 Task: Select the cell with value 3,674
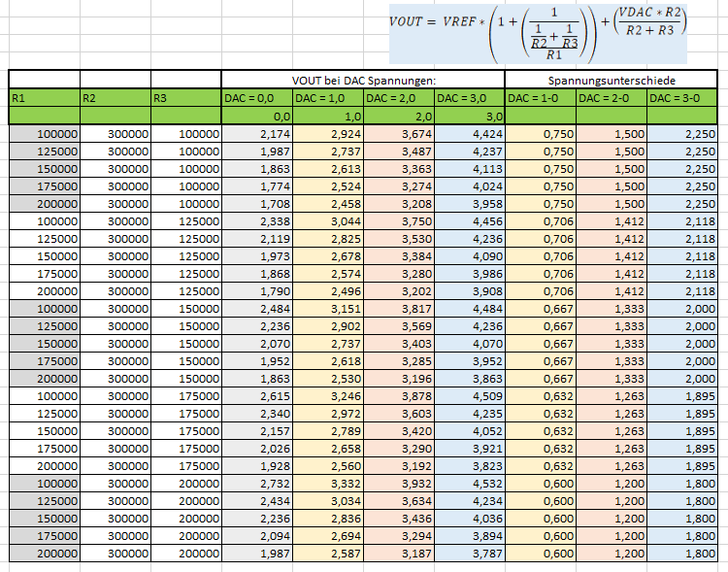399,134
